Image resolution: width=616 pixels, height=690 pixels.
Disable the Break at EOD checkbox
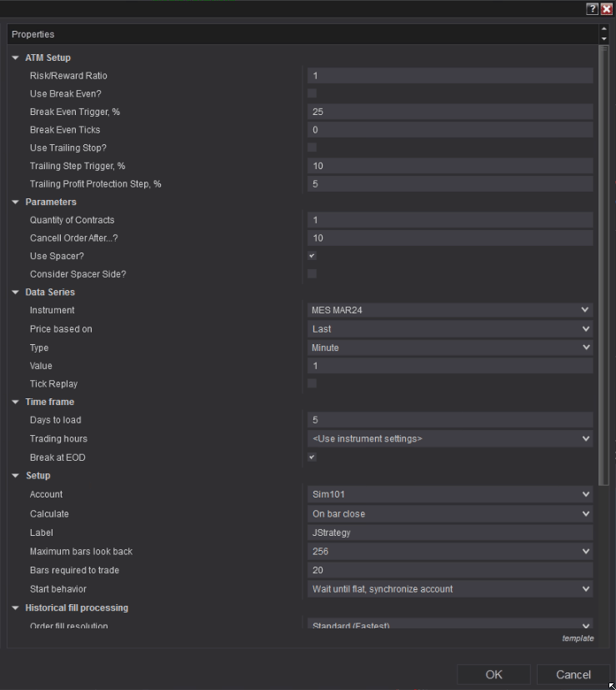pos(312,457)
